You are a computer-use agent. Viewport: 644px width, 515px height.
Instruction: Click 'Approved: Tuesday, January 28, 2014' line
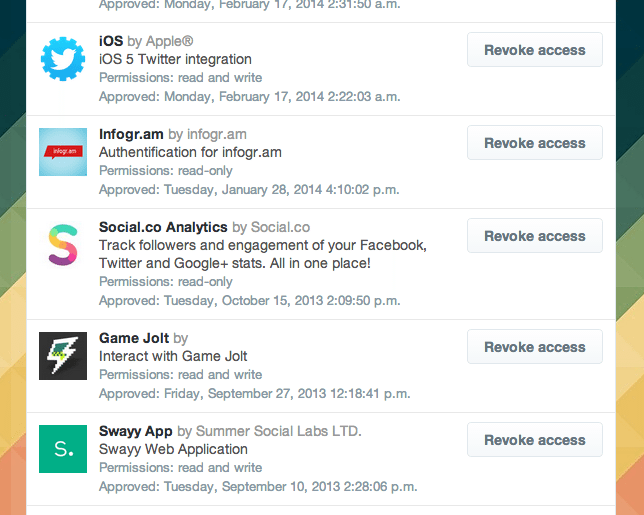[249, 190]
